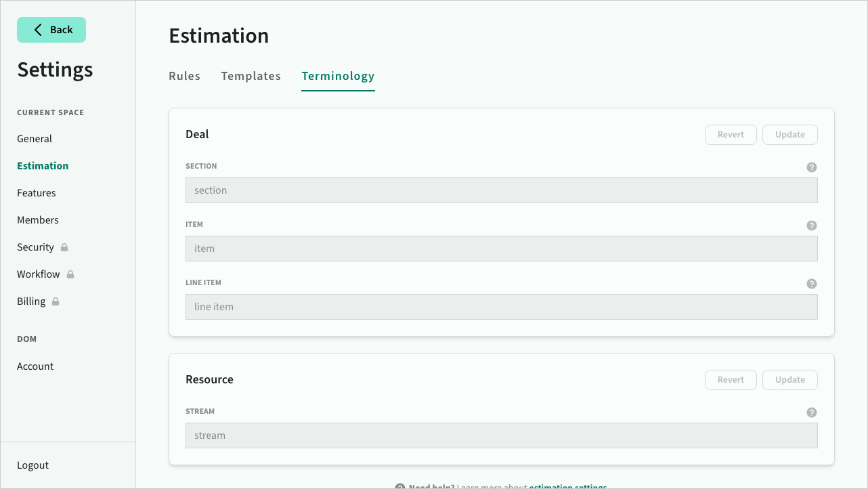868x489 pixels.
Task: Open General settings in sidebar
Action: [x=35, y=139]
